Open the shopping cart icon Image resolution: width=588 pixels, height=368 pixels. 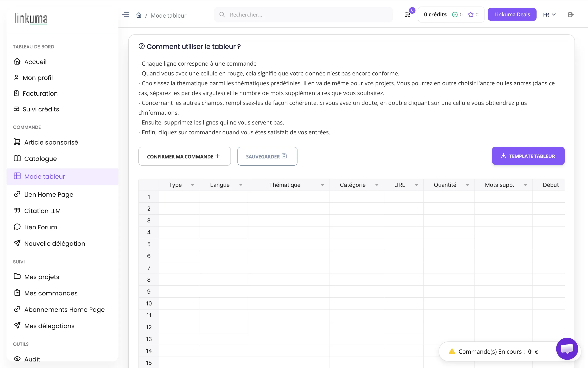408,15
